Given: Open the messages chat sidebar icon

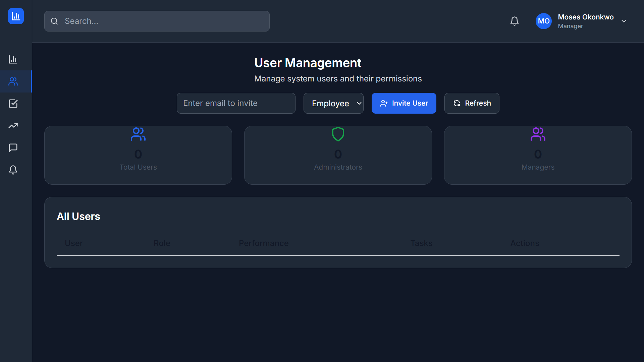Looking at the screenshot, I should pyautogui.click(x=13, y=148).
